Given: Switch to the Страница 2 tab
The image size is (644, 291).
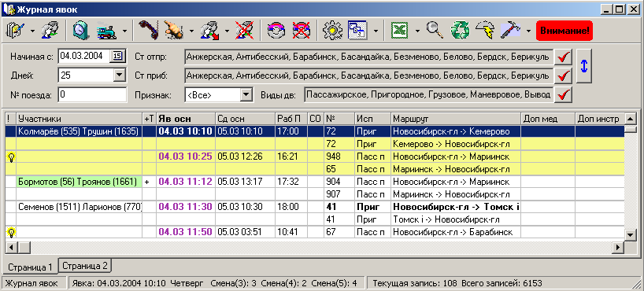Looking at the screenshot, I should click(x=86, y=266).
